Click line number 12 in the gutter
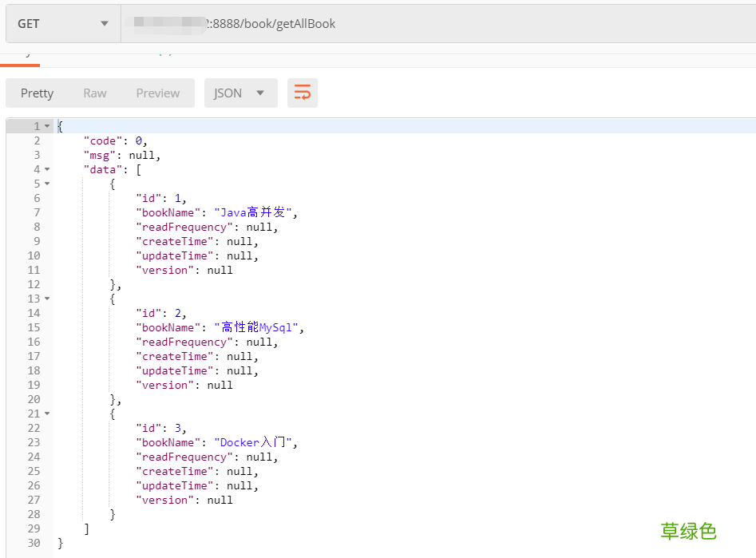 point(34,284)
